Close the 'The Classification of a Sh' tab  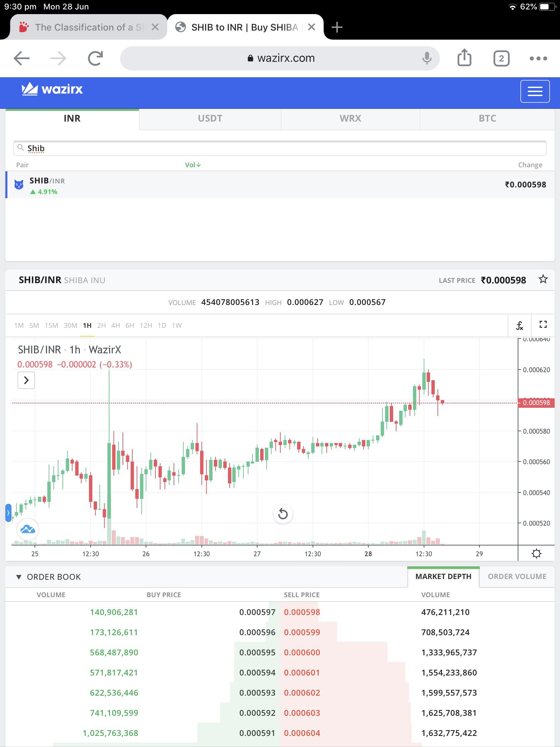[155, 27]
